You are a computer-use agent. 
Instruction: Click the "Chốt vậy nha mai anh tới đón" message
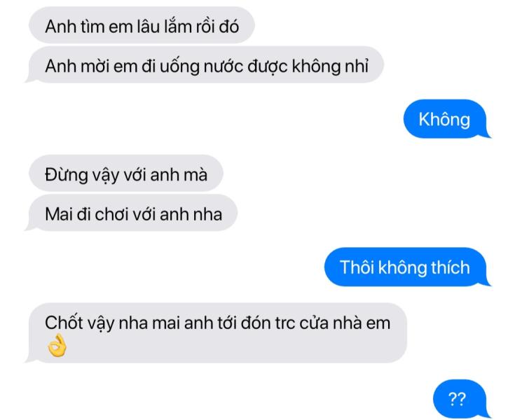(218, 333)
